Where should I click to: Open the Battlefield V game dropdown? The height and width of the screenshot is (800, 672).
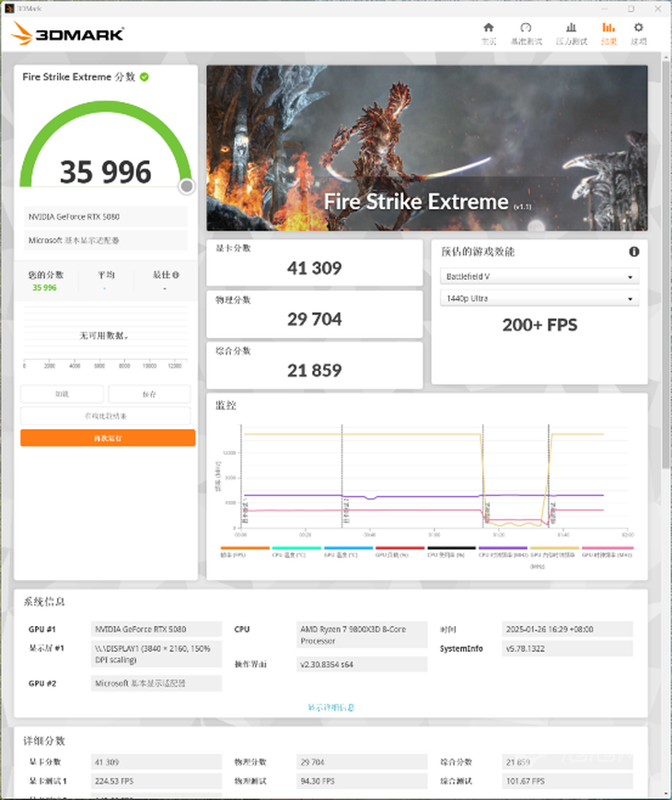(x=539, y=276)
